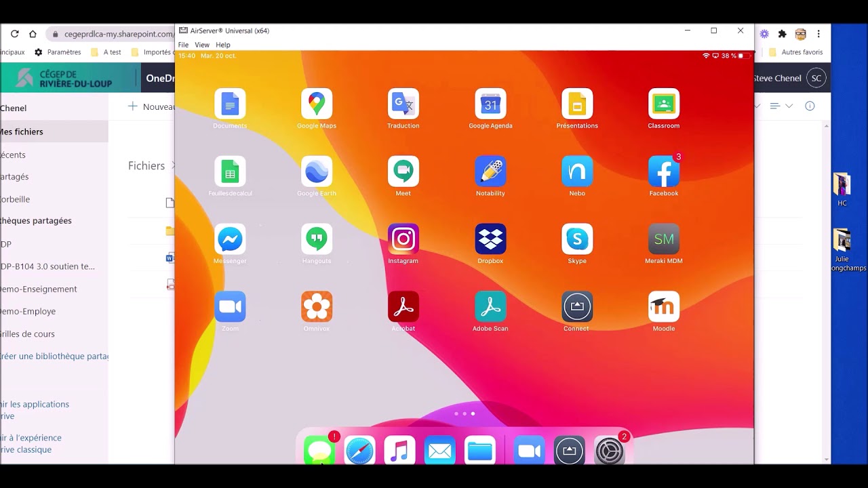Launch Google Maps on the iPad
The image size is (868, 488).
[x=317, y=104]
